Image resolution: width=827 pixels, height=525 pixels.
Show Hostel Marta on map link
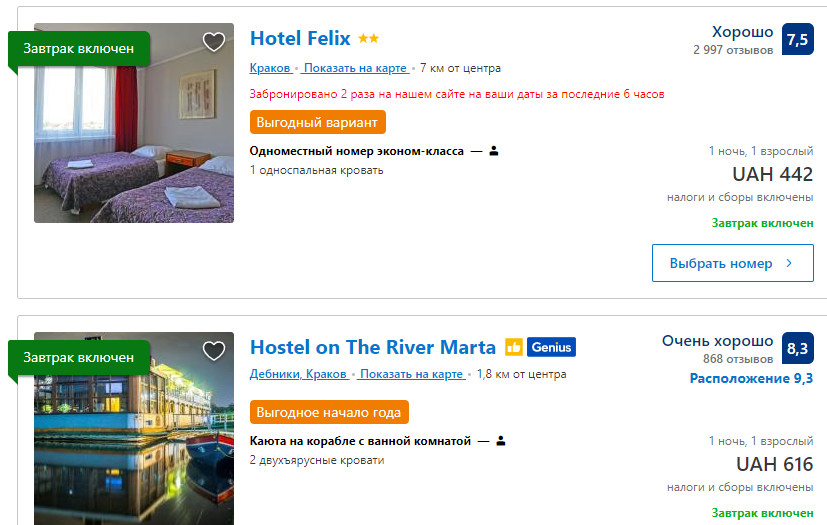tap(411, 374)
